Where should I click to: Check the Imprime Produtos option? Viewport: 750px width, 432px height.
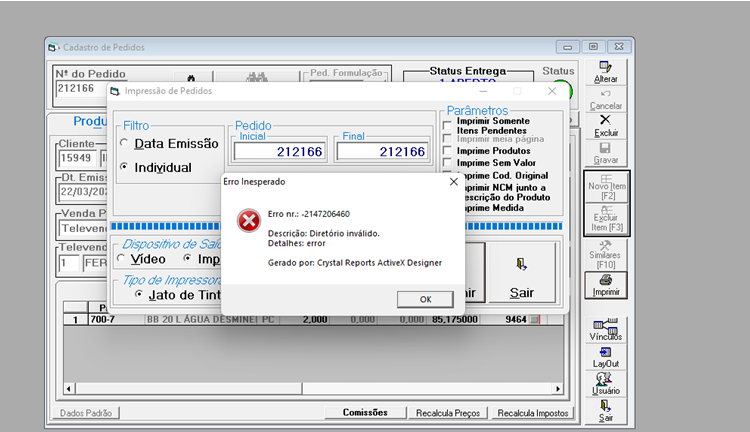(x=447, y=151)
